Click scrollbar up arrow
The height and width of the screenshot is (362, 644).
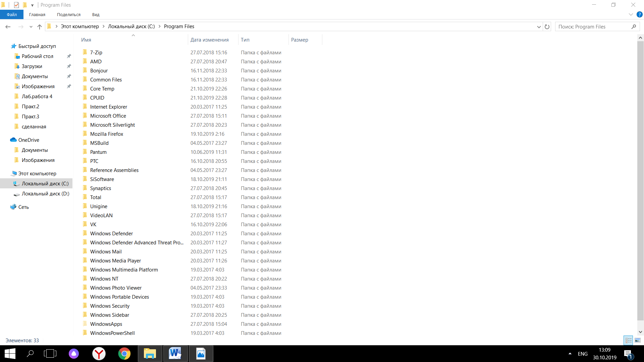640,38
